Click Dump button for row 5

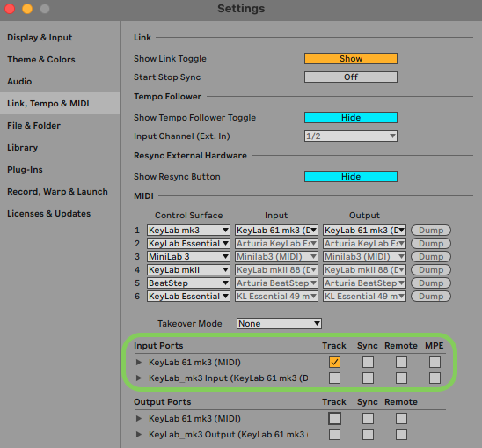[x=431, y=283]
